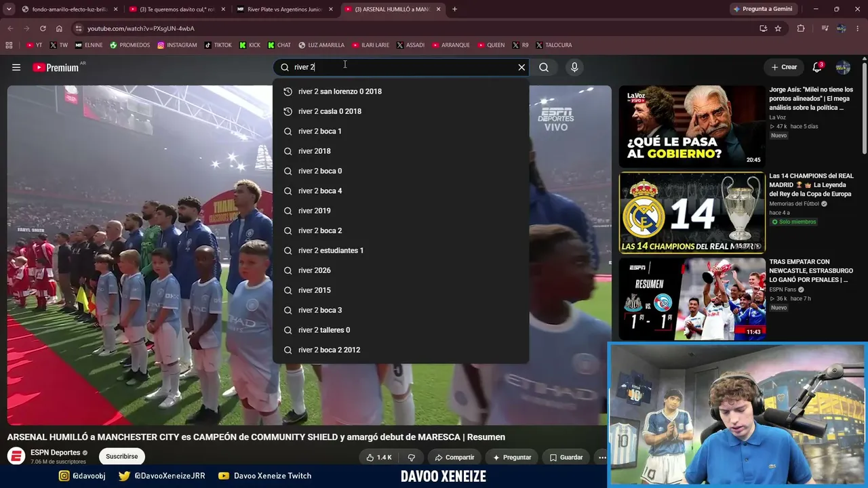Submit search with magnifier button
The height and width of the screenshot is (488, 868).
coord(544,67)
